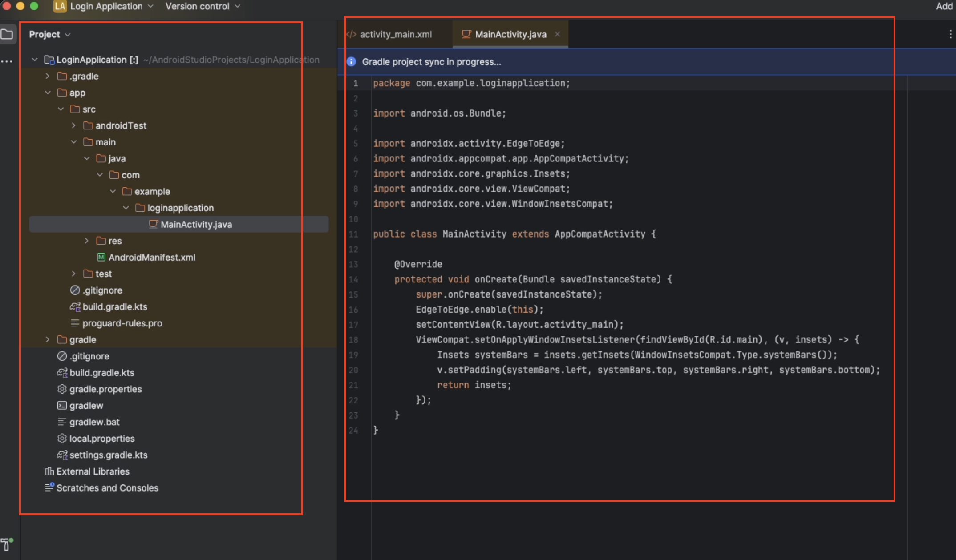Click the loginapplication package folder icon
Image resolution: width=956 pixels, height=560 pixels.
[140, 208]
